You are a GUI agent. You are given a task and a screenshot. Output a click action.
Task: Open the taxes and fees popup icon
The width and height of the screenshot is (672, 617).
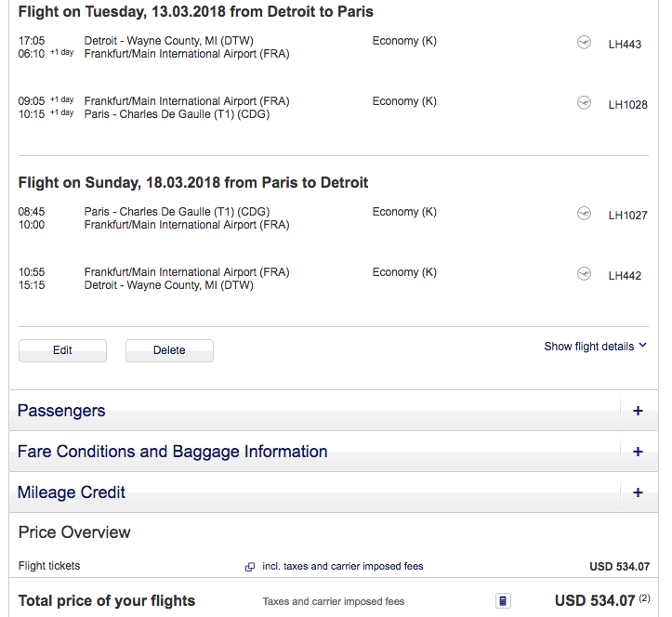[x=249, y=567]
